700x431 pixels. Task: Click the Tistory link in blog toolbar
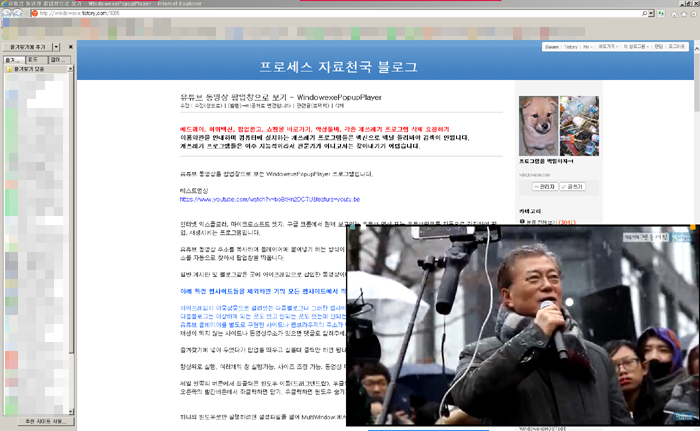[571, 47]
